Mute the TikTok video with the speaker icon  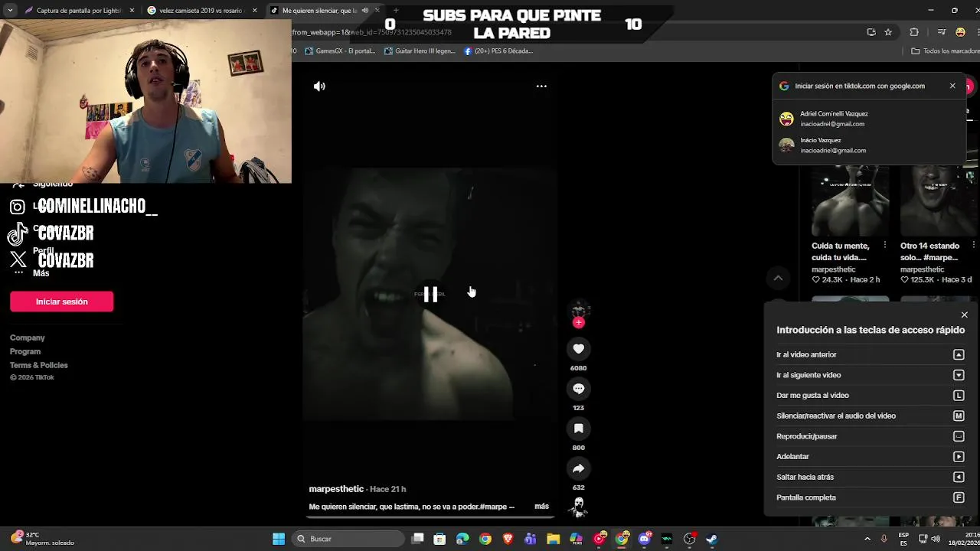[319, 86]
